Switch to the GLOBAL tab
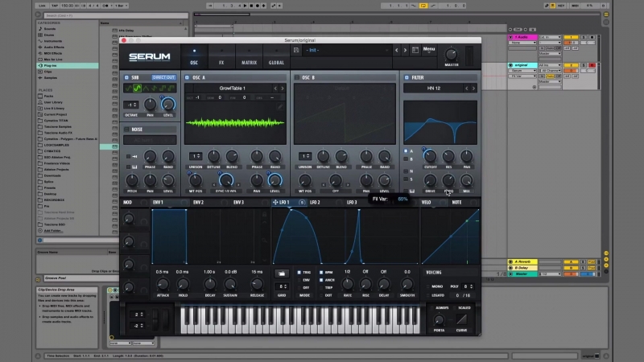The width and height of the screenshot is (644, 362). click(276, 56)
